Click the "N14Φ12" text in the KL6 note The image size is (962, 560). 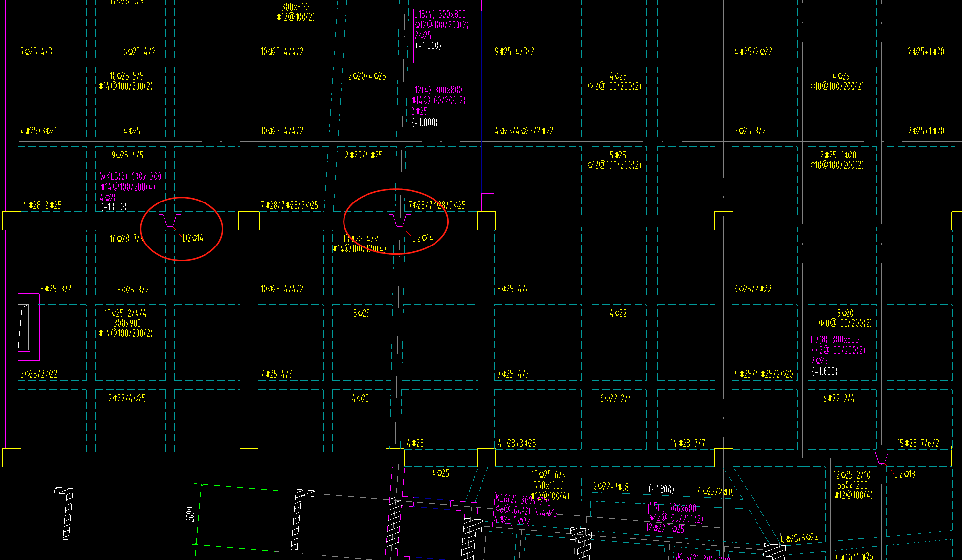[546, 513]
